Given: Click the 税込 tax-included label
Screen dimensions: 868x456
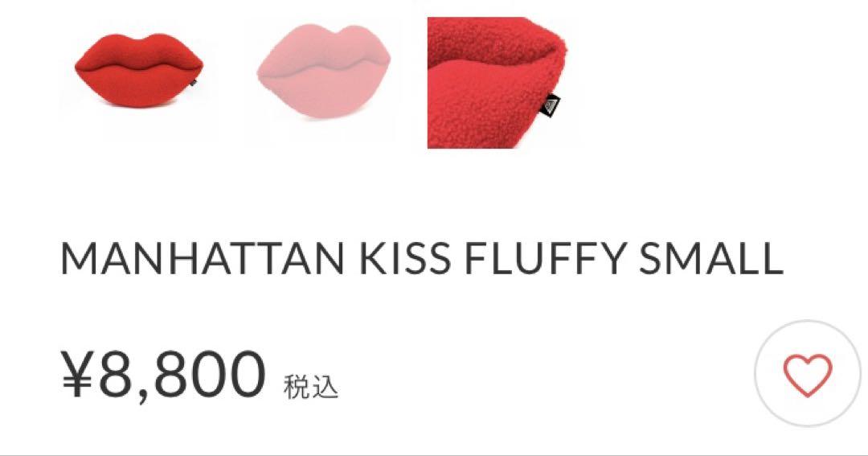Looking at the screenshot, I should click(x=310, y=387).
